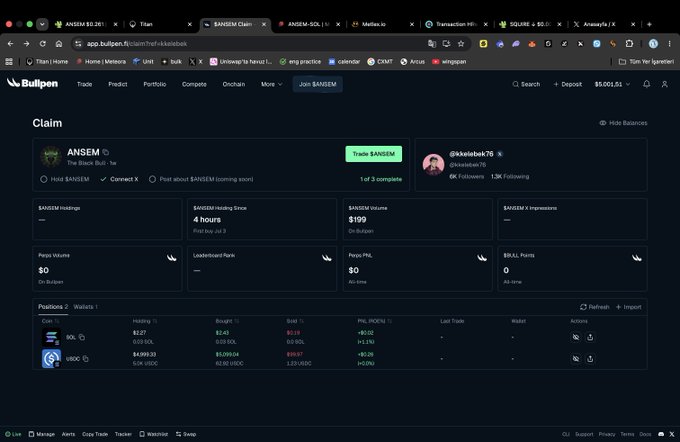Image resolution: width=680 pixels, height=442 pixels.
Task: Open the Chrome three-dot menu
Action: pyautogui.click(x=669, y=43)
